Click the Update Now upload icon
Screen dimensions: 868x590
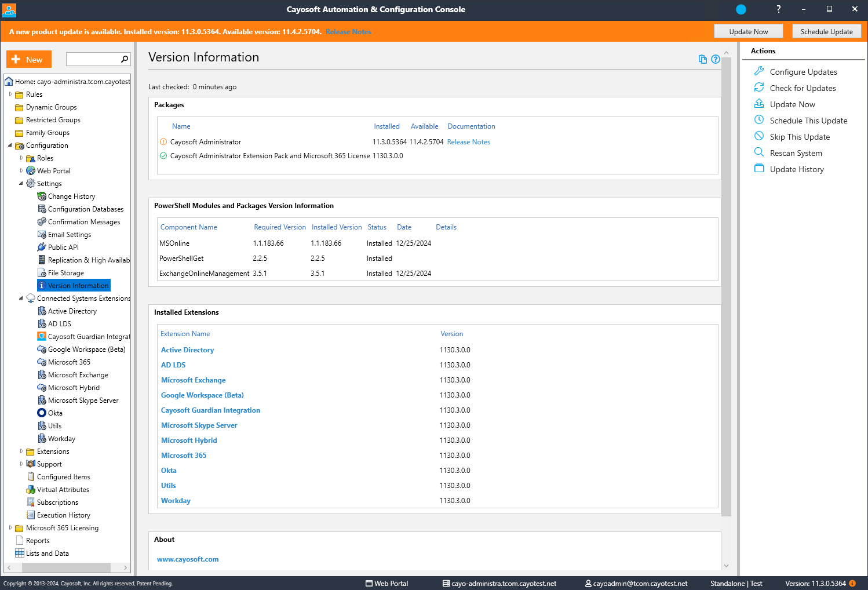pyautogui.click(x=759, y=104)
